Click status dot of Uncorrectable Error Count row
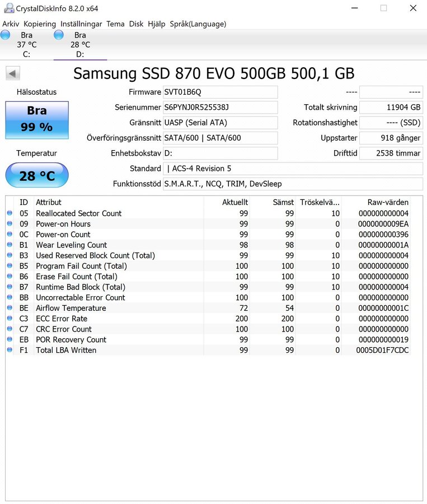 (x=10, y=297)
